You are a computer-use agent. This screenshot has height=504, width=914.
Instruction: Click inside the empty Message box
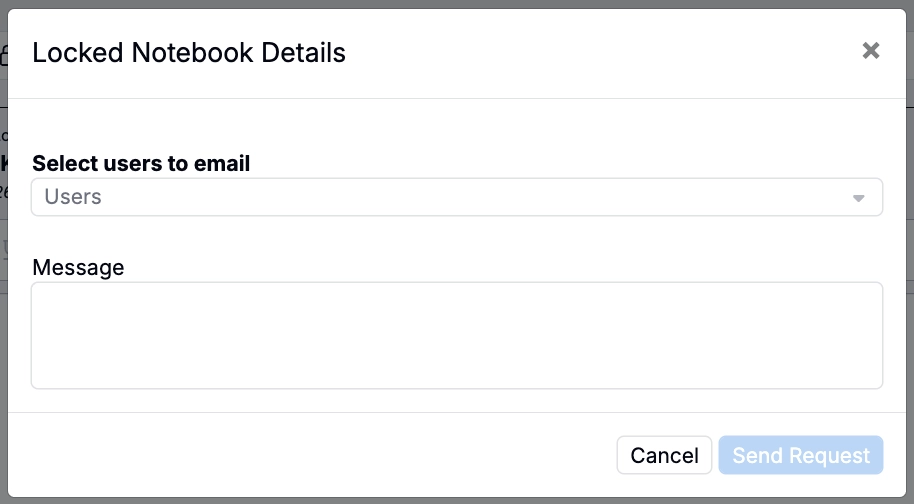point(456,335)
